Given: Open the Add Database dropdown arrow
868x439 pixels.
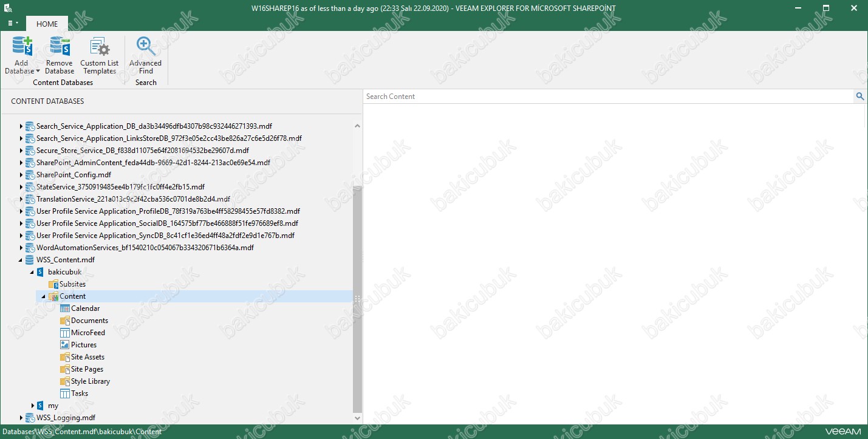Looking at the screenshot, I should [x=38, y=71].
